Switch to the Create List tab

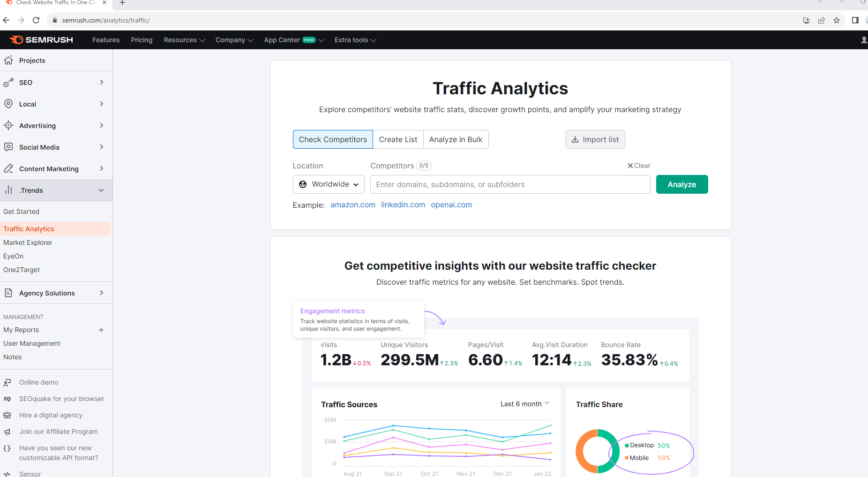point(398,139)
